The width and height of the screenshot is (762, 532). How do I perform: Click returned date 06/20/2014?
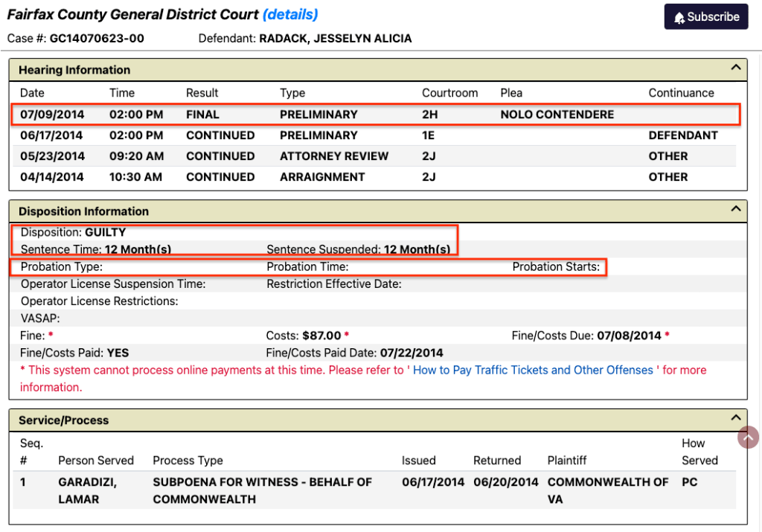tap(506, 482)
